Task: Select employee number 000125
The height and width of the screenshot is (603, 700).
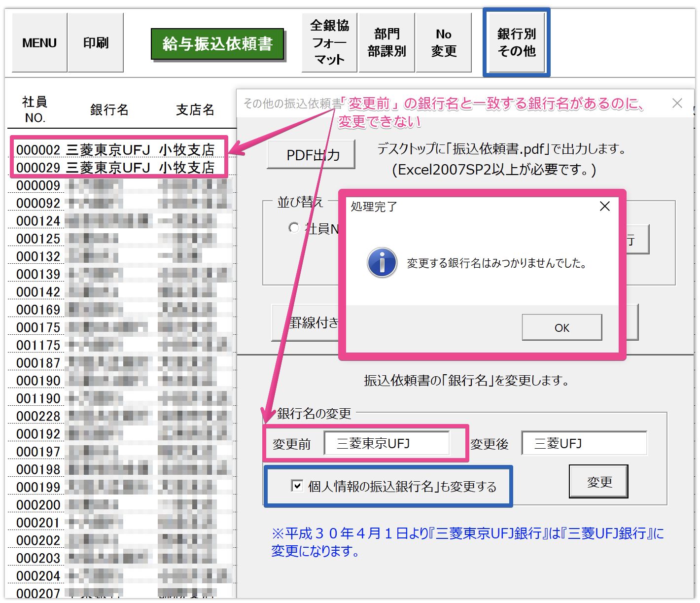Action: [x=38, y=239]
